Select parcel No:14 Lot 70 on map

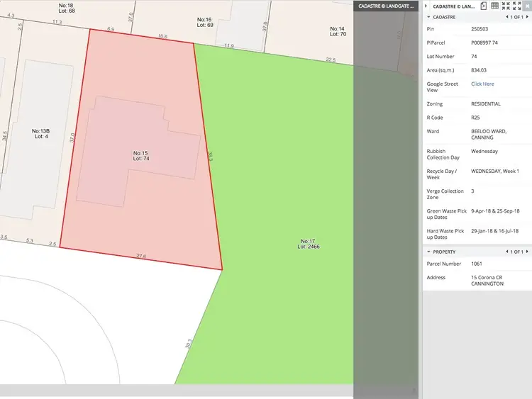[338, 31]
